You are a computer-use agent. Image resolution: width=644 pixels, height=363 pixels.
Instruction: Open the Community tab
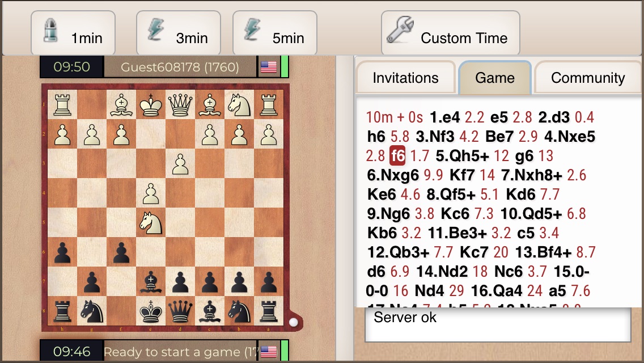coord(588,78)
